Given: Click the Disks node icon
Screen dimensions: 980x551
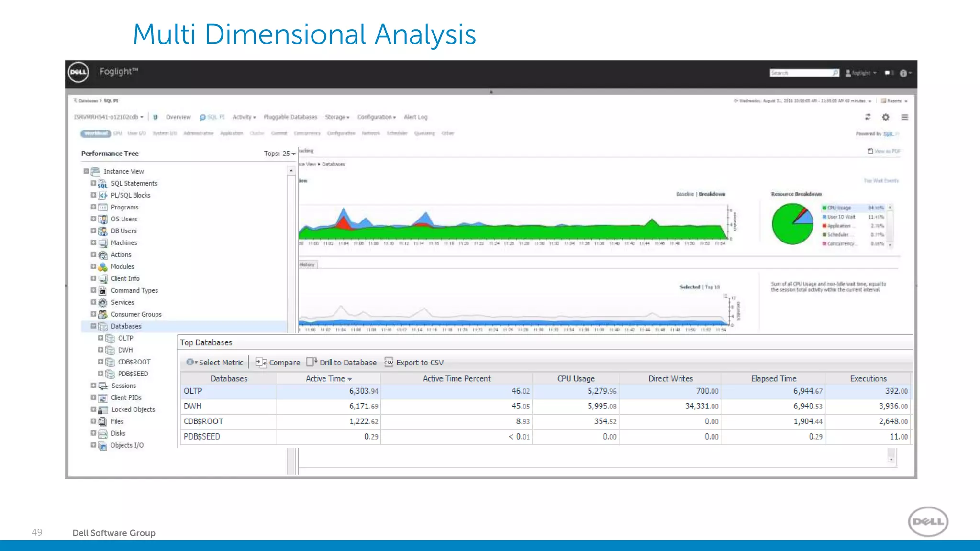Looking at the screenshot, I should pyautogui.click(x=102, y=433).
